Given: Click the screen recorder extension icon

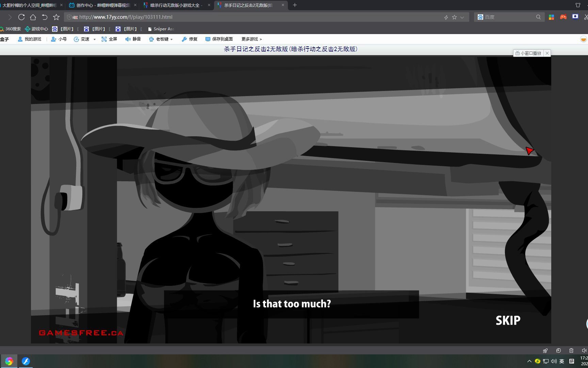Looking at the screenshot, I should (575, 17).
